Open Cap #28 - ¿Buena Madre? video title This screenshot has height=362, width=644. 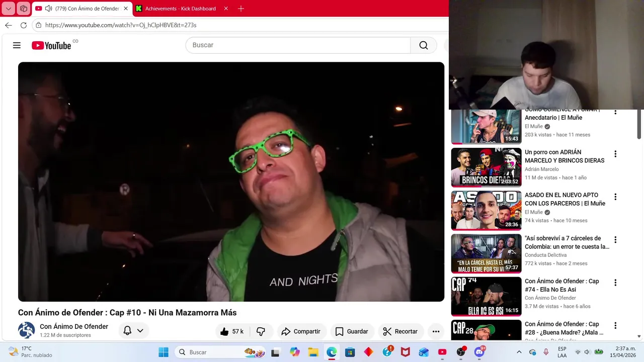[564, 328]
